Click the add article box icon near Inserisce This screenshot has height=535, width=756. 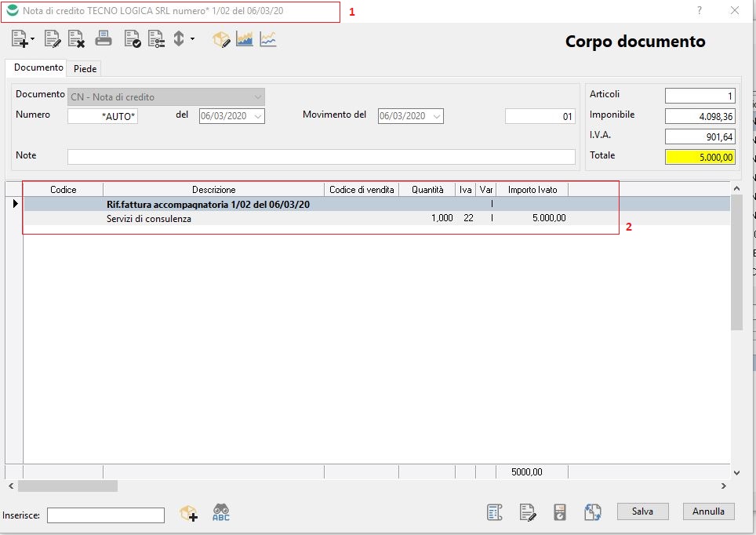point(189,513)
